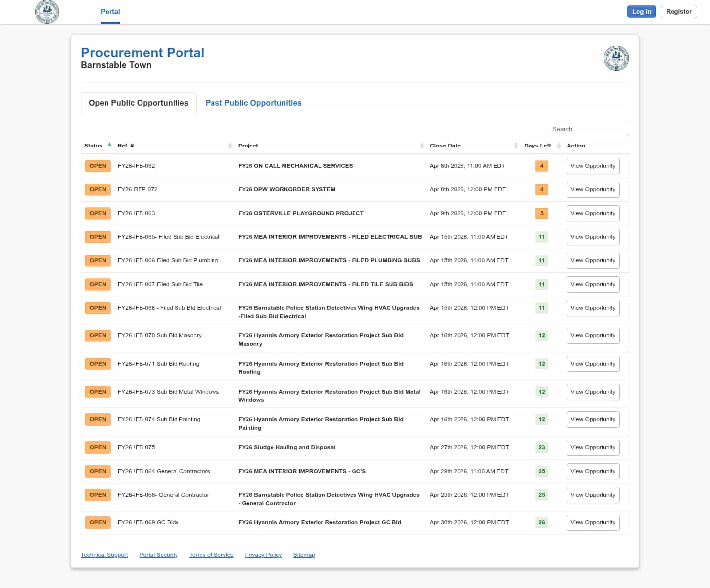
Task: Click the 26 days left badge
Action: [542, 523]
